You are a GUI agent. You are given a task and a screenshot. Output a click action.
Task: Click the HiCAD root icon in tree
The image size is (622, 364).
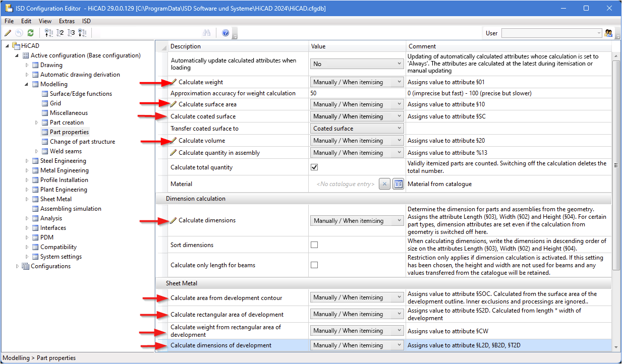(x=17, y=46)
